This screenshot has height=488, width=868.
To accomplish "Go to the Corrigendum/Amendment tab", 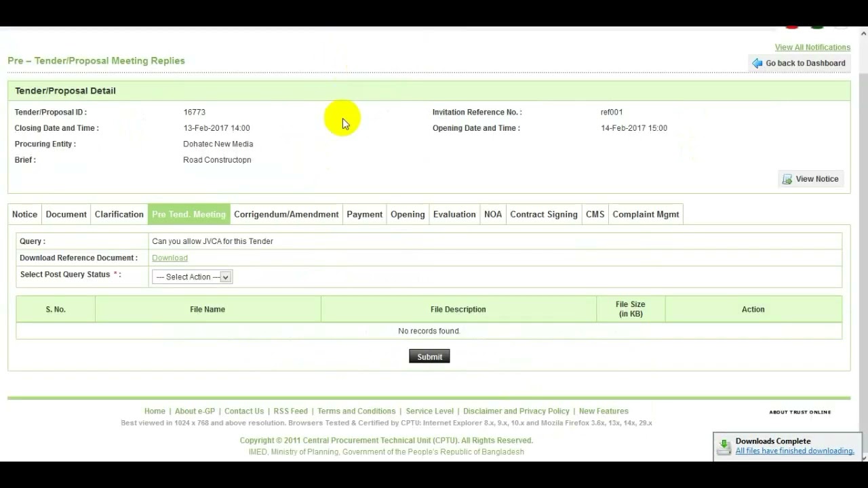I will pos(286,214).
